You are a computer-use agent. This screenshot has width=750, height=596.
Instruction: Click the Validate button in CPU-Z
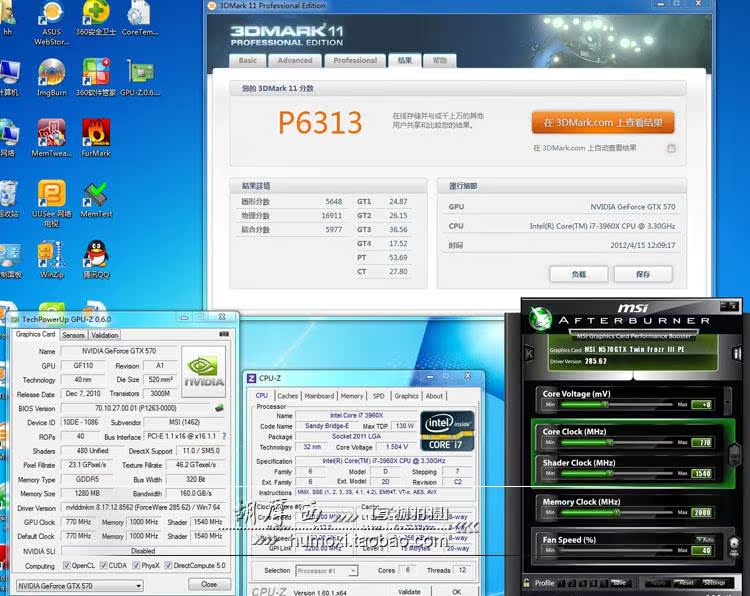click(x=409, y=592)
